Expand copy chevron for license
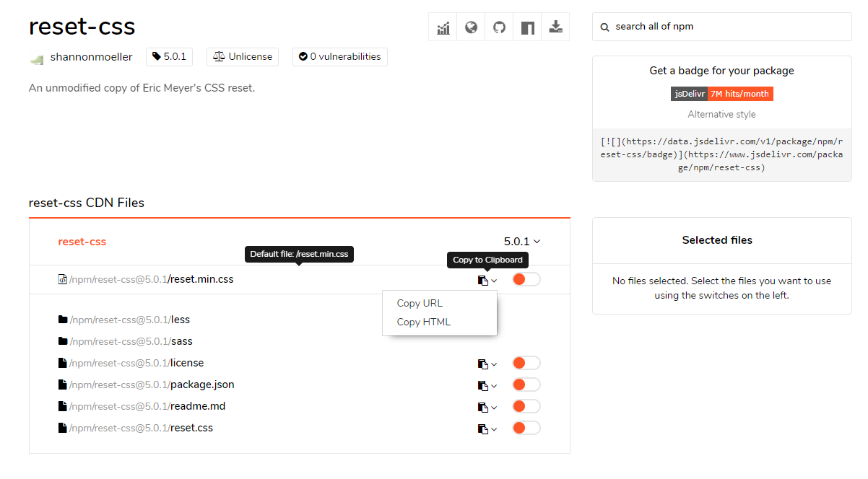The height and width of the screenshot is (479, 868). [494, 364]
